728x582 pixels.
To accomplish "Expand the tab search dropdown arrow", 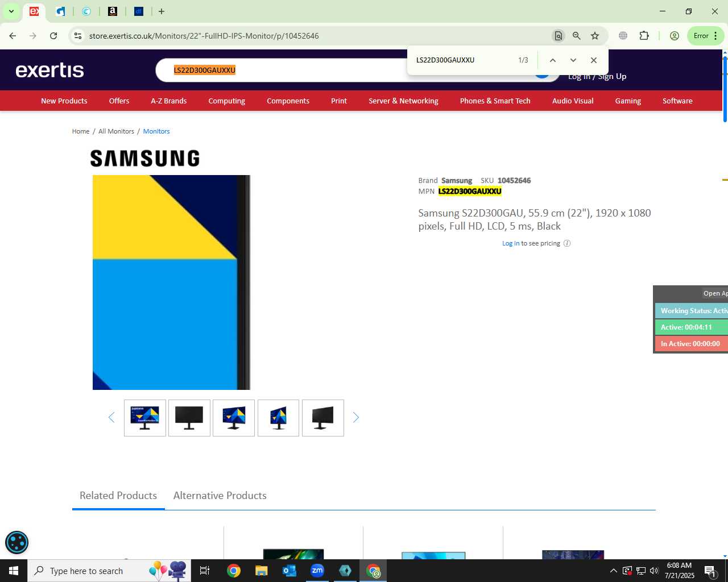I will (11, 11).
